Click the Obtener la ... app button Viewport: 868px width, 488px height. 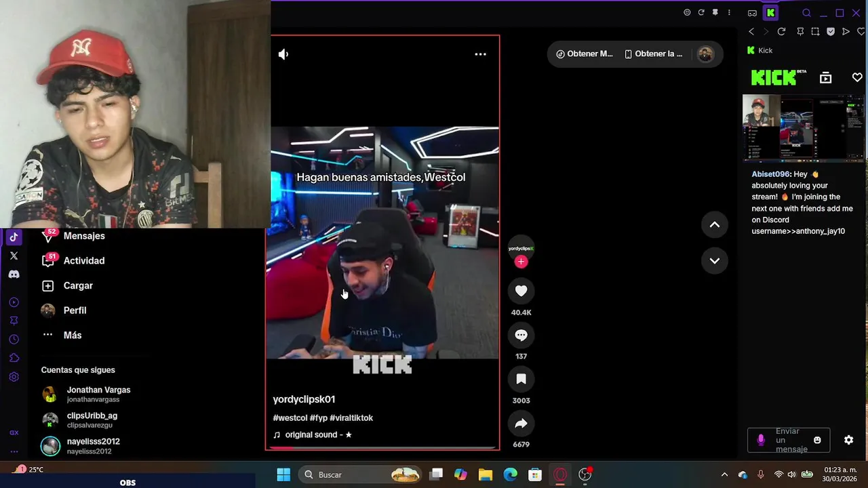coord(654,54)
